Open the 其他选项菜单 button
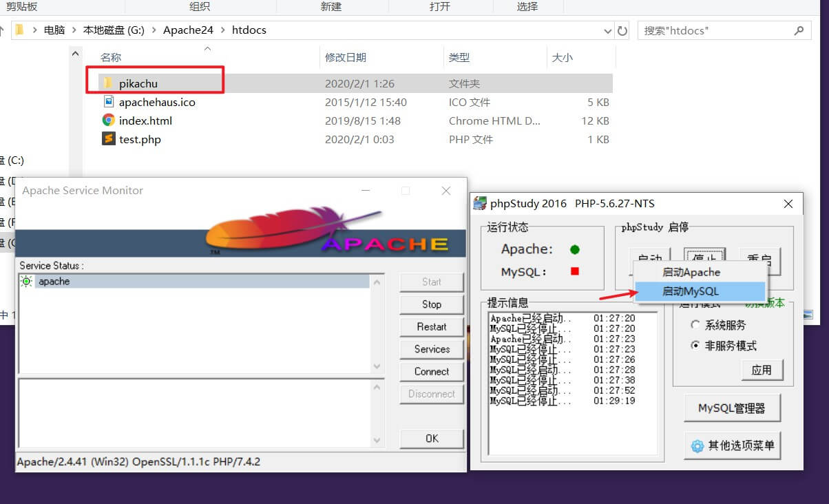This screenshot has height=504, width=829. point(732,445)
